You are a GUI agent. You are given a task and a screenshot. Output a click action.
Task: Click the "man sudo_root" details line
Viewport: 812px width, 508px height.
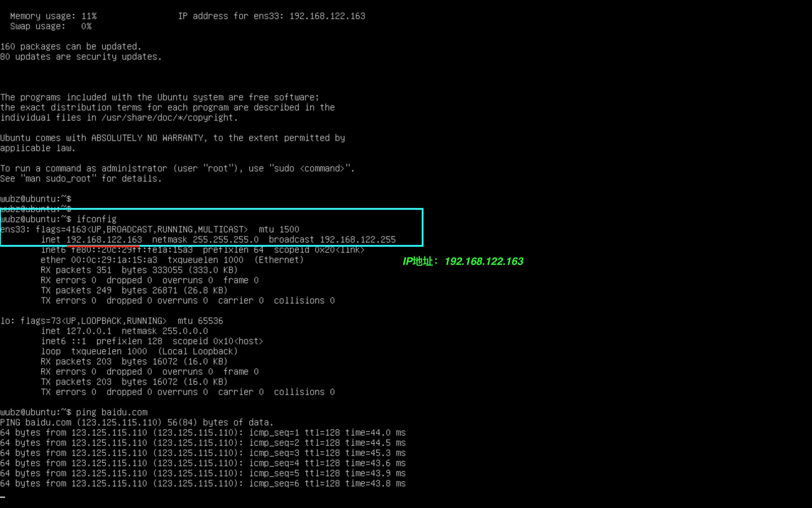click(81, 179)
